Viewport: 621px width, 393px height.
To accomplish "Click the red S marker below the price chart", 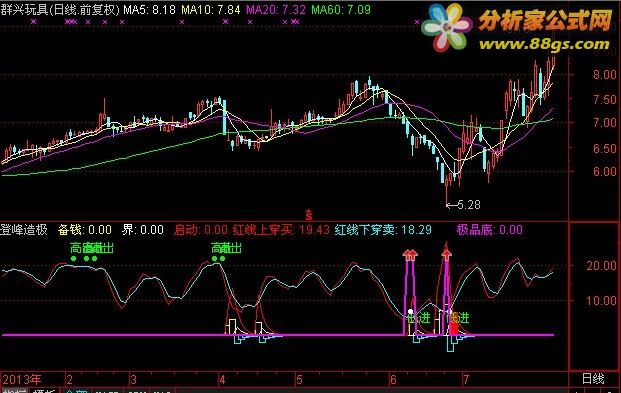I will click(x=309, y=215).
